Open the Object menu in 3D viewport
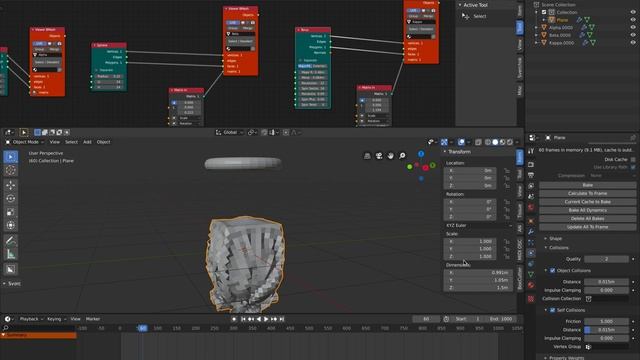 coord(103,142)
